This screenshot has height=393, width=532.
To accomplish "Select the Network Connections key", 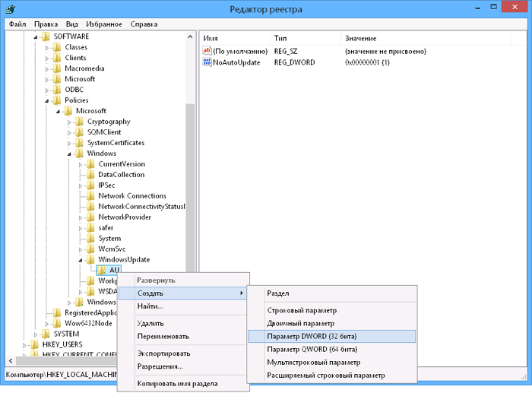I will [x=132, y=196].
